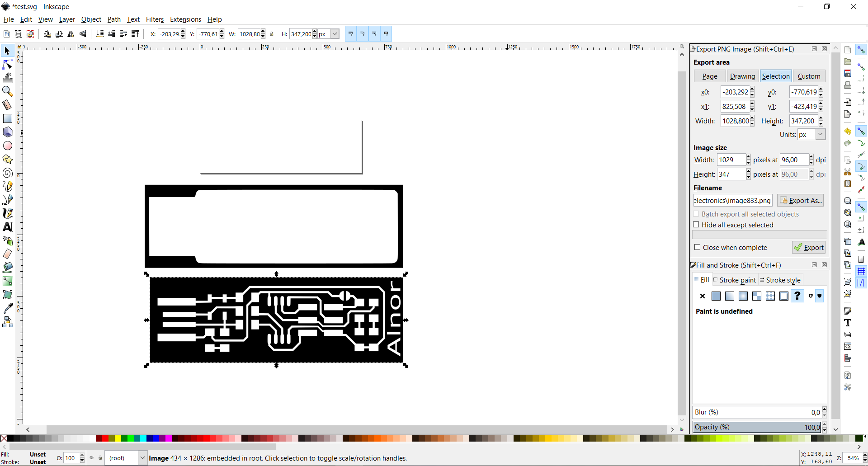
Task: Select the Ellipse circle tool
Action: [7, 146]
